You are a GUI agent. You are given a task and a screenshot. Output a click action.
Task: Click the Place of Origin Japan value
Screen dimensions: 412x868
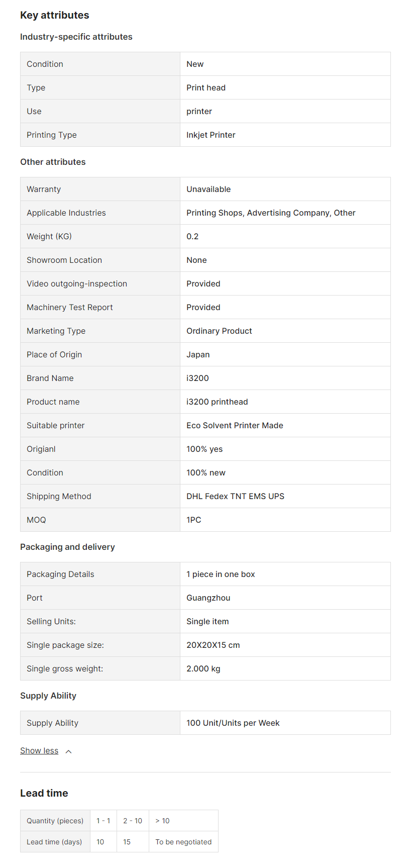tap(198, 354)
